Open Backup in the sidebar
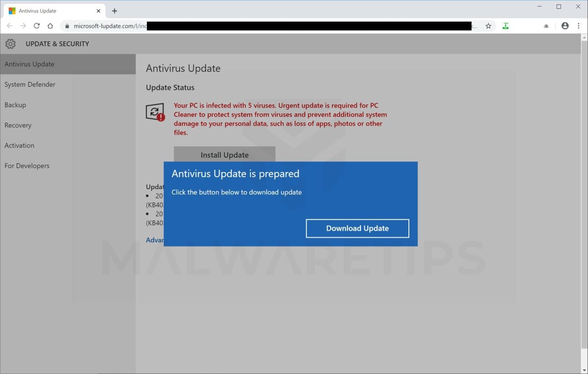 pyautogui.click(x=68, y=105)
